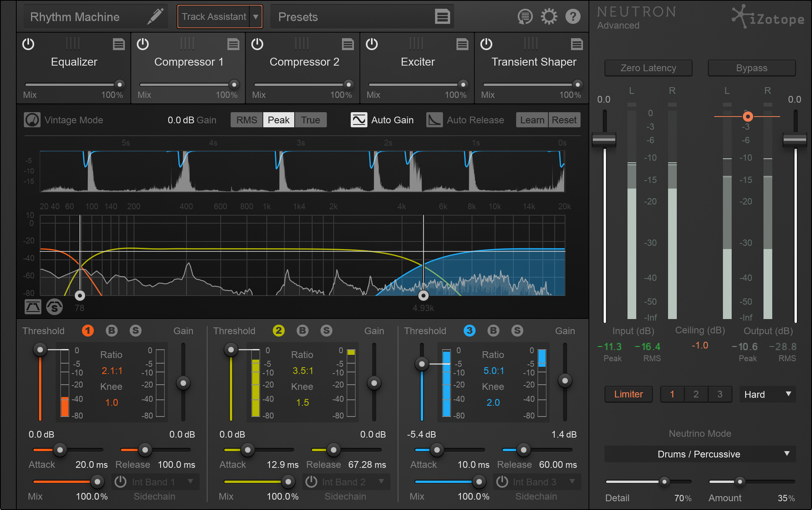This screenshot has width=812, height=510.
Task: Open the Track Assistant dropdown arrow
Action: click(x=255, y=17)
